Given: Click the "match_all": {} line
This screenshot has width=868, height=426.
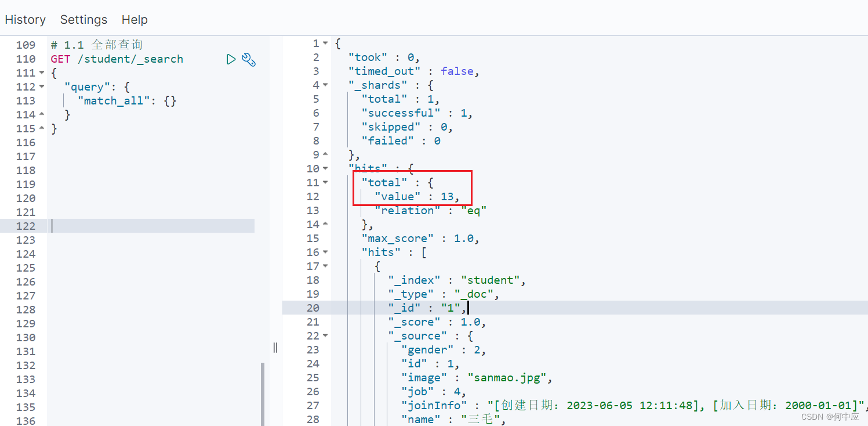Looking at the screenshot, I should click(127, 101).
